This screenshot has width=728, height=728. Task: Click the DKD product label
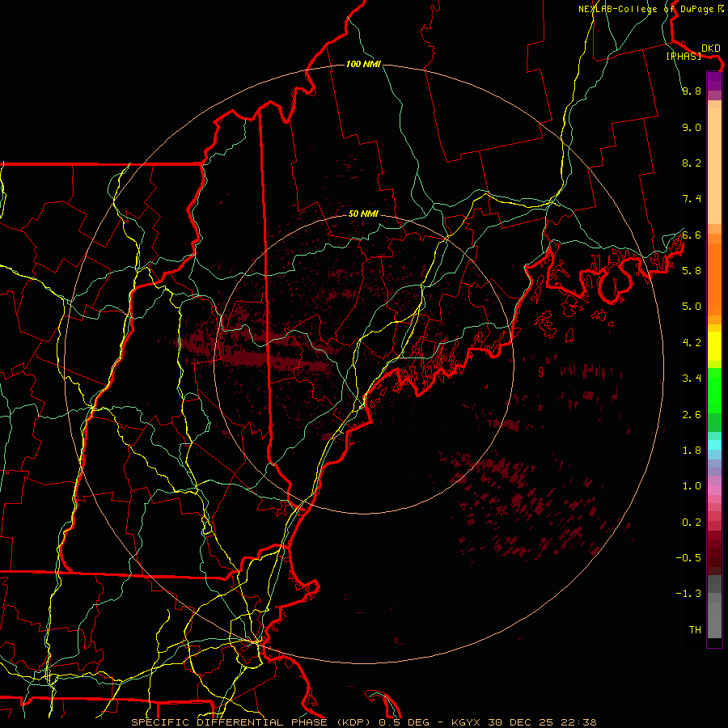pos(710,49)
